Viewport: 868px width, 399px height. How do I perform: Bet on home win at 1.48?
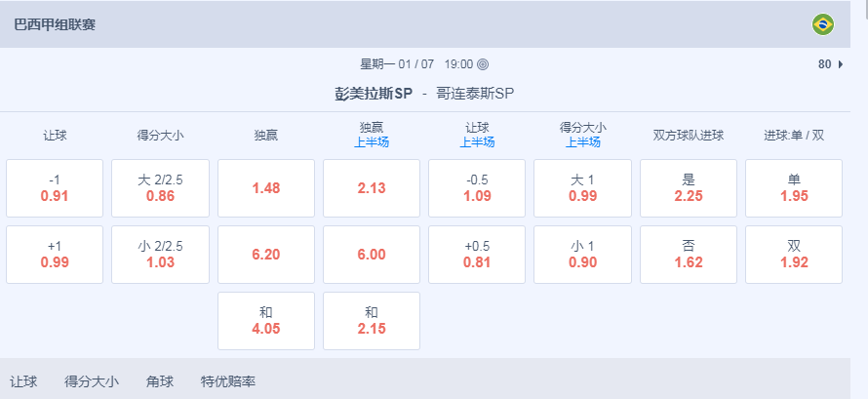coord(265,188)
